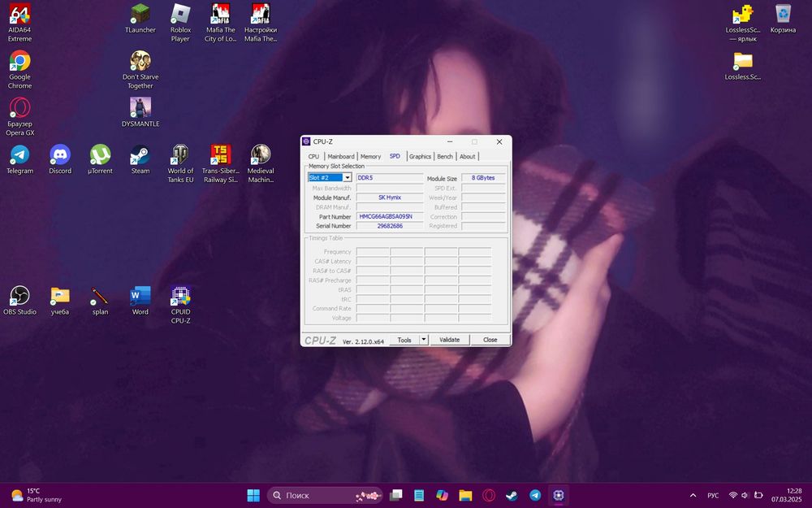
Task: Open the Notepad taskbar icon
Action: [419, 496]
